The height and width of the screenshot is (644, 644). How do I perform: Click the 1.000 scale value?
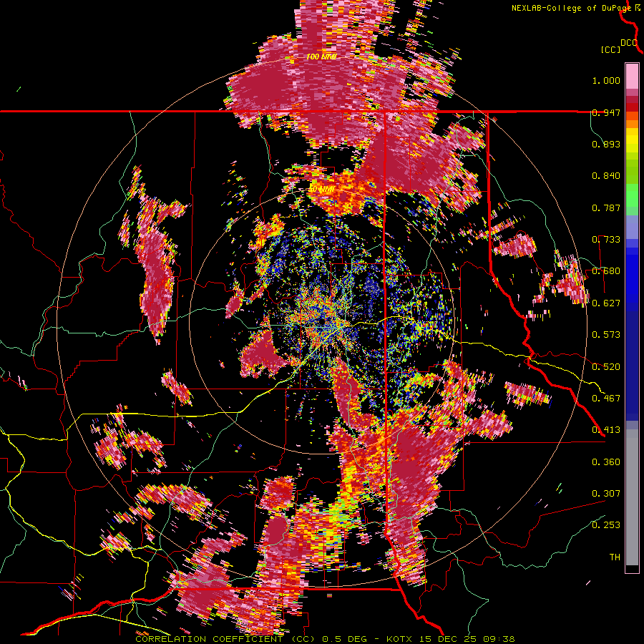click(606, 80)
